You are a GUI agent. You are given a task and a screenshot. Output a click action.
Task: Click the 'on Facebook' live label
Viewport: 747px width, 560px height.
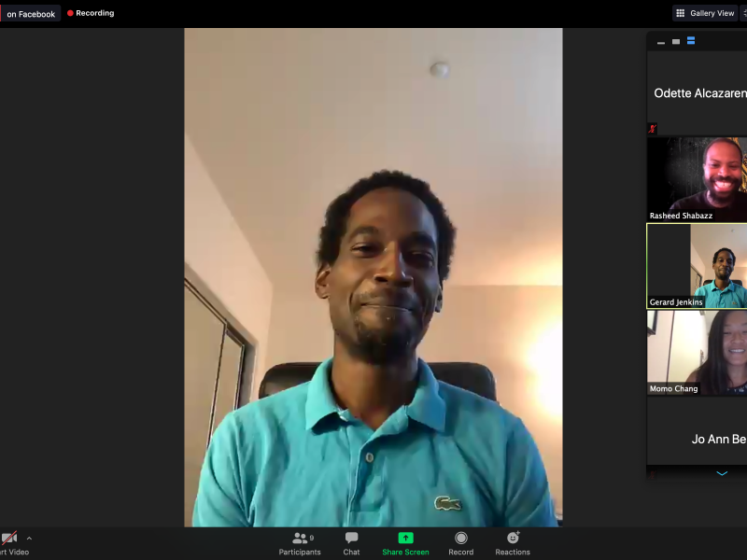click(x=31, y=14)
